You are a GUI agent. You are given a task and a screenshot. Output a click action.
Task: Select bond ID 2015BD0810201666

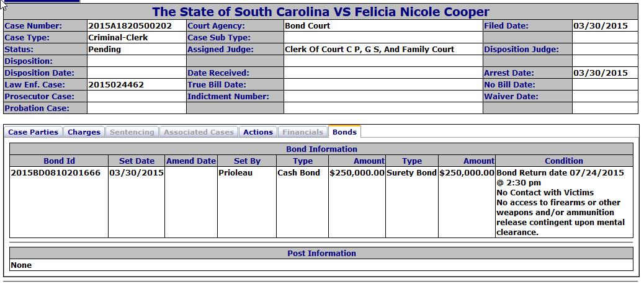pyautogui.click(x=56, y=173)
